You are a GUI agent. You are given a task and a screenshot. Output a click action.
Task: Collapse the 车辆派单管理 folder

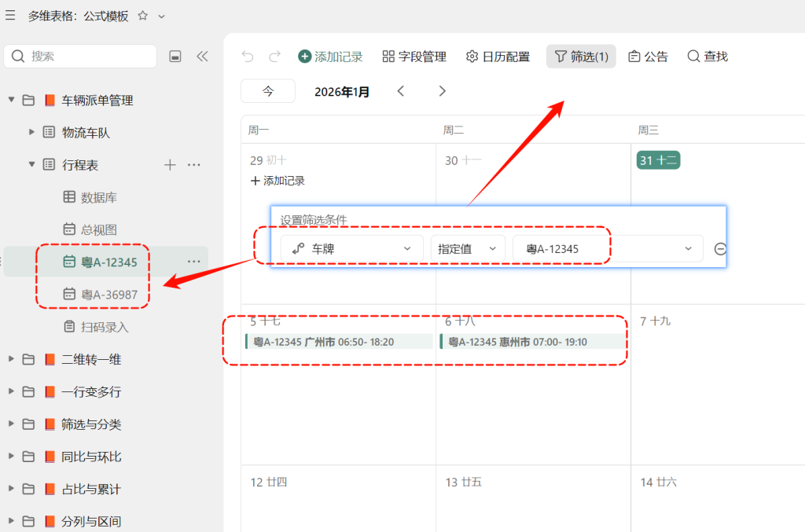pos(11,100)
